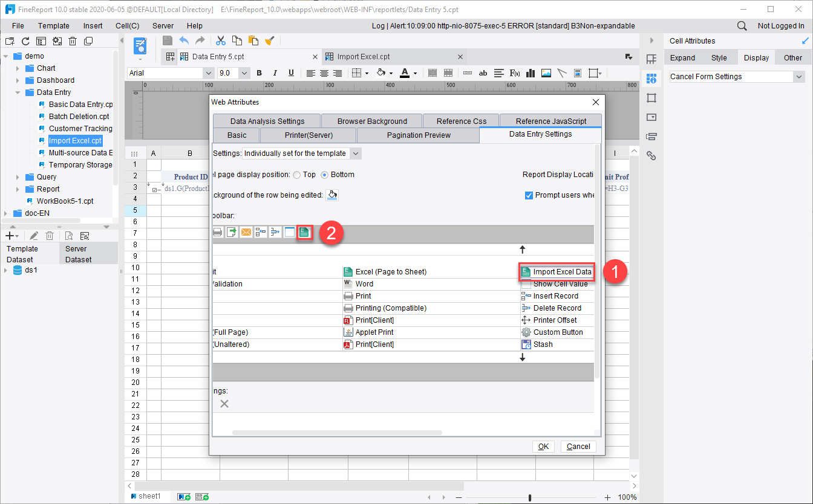Click the chart insertion icon in the toolbar
Image resolution: width=813 pixels, height=504 pixels.
point(531,73)
